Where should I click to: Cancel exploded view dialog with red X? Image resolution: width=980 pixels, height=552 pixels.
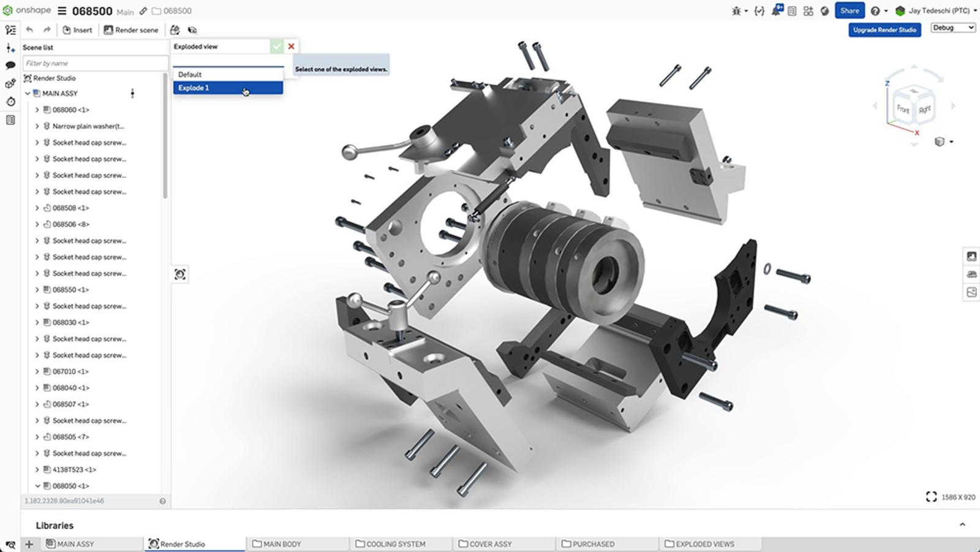pos(292,46)
